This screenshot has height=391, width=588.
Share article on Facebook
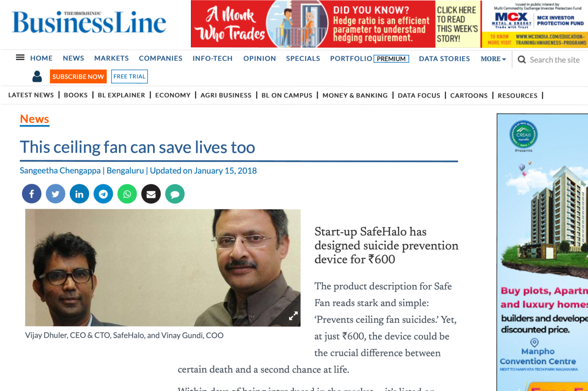32,194
